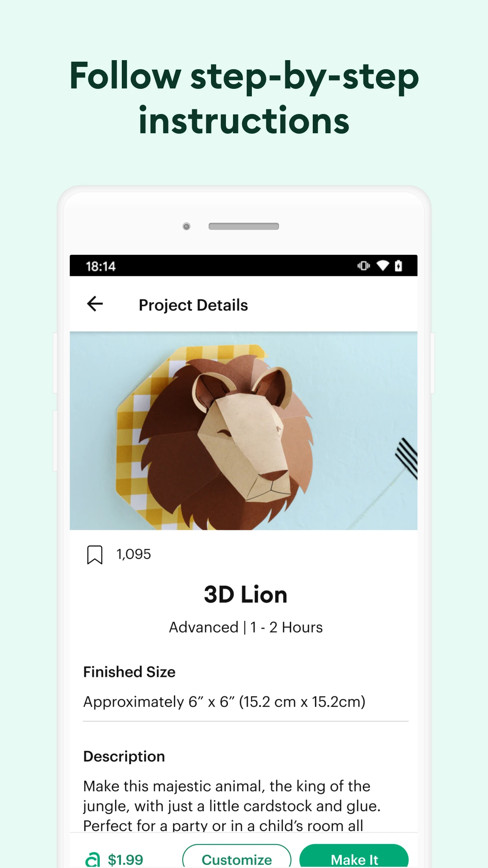Tap the battery status icon

(x=398, y=266)
